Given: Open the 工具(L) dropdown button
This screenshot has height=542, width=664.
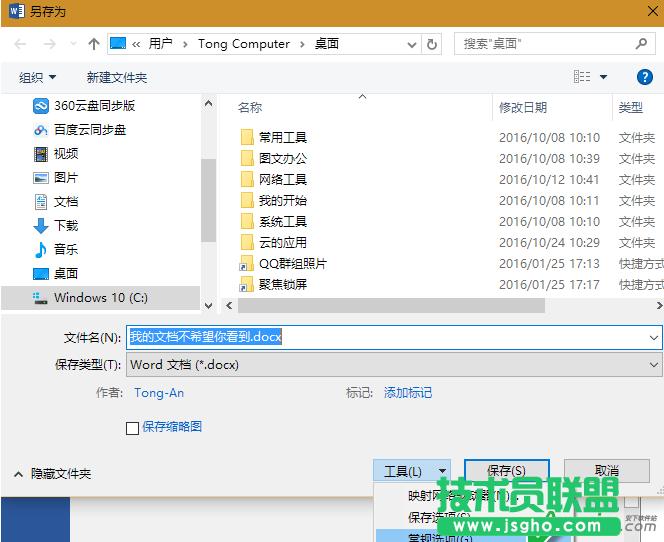Looking at the screenshot, I should pyautogui.click(x=412, y=471).
